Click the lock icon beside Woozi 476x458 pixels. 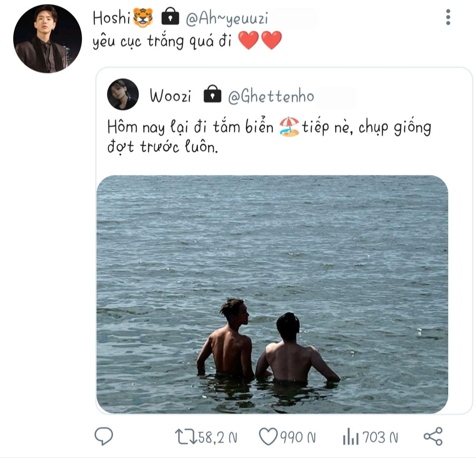pos(212,96)
